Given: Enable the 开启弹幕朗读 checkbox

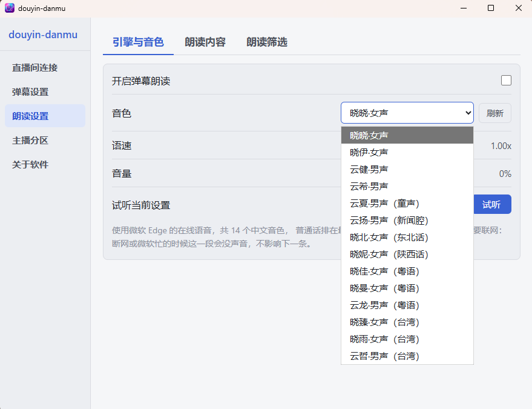Looking at the screenshot, I should [x=506, y=81].
